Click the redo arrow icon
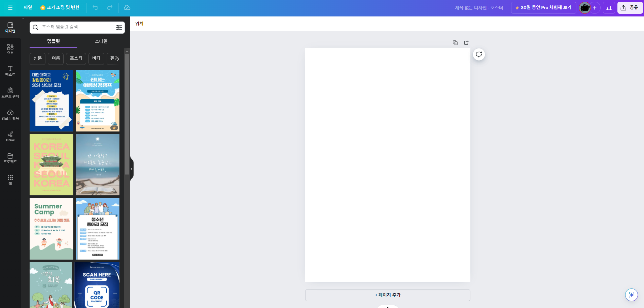 click(x=110, y=8)
